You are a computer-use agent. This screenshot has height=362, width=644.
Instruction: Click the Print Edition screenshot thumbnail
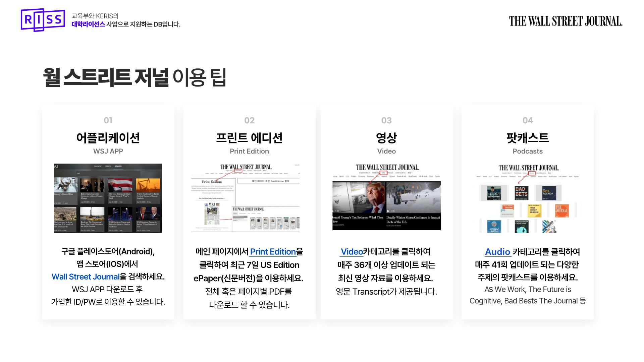point(245,198)
